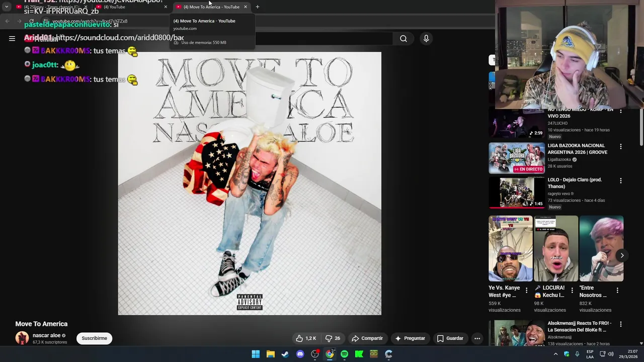This screenshot has width=644, height=362.
Task: Close the (4) YouTube browser tab
Action: pos(166,7)
